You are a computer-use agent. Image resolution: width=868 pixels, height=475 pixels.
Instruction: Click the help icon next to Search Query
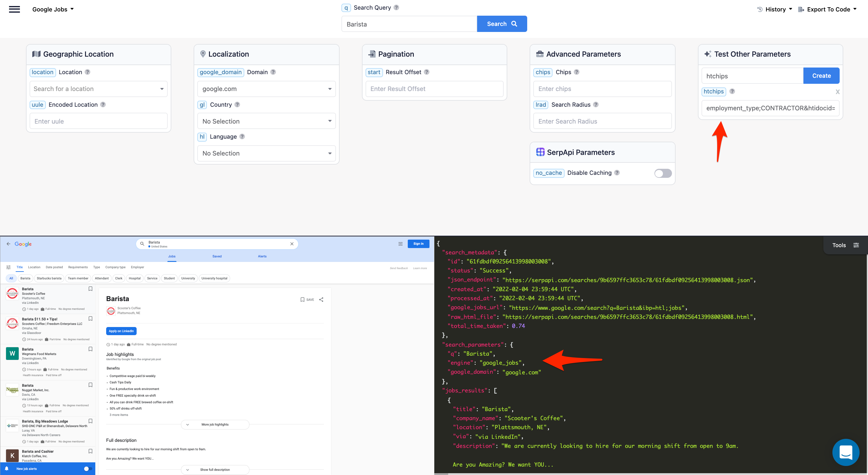click(396, 8)
